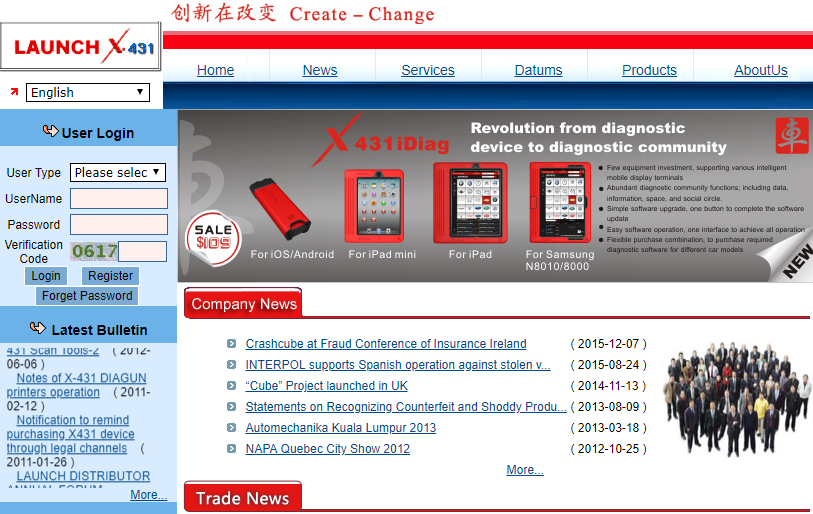Viewport: 813px width, 514px height.
Task: Click More link under Company News
Action: 525,469
